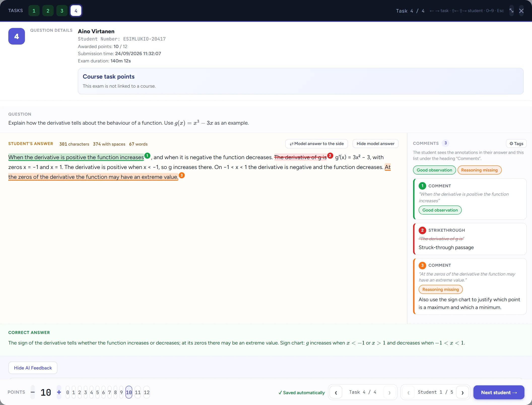Click the orange annotation marker 3

[x=182, y=175]
